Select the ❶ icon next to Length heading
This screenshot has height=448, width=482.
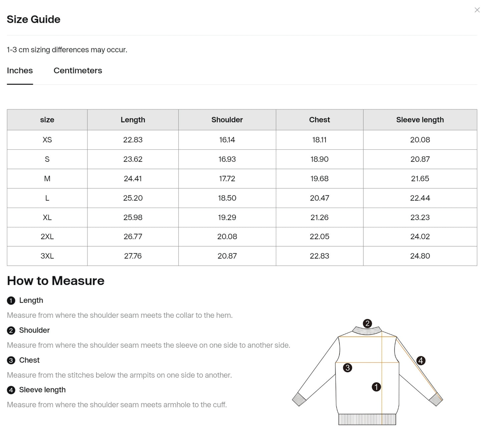coord(11,300)
